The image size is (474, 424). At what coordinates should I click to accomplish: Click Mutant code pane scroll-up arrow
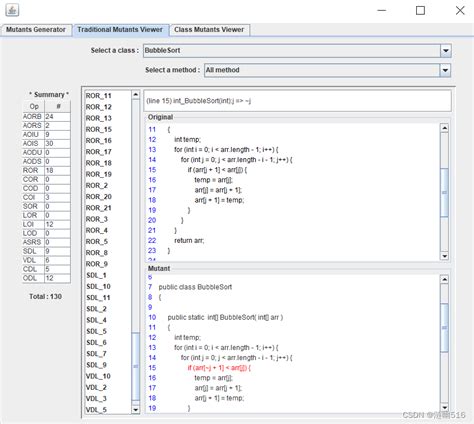pos(444,279)
